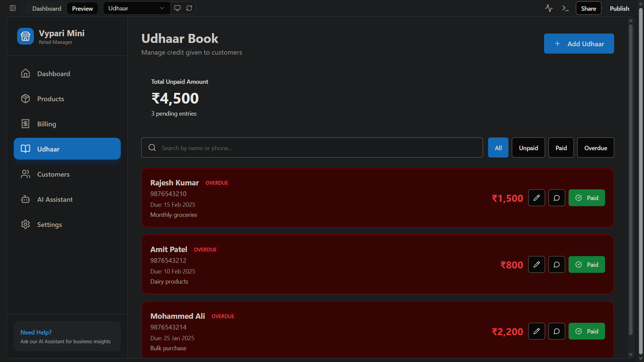Switch to the Dashboard tab
Image resolution: width=644 pixels, height=362 pixels.
pos(47,8)
